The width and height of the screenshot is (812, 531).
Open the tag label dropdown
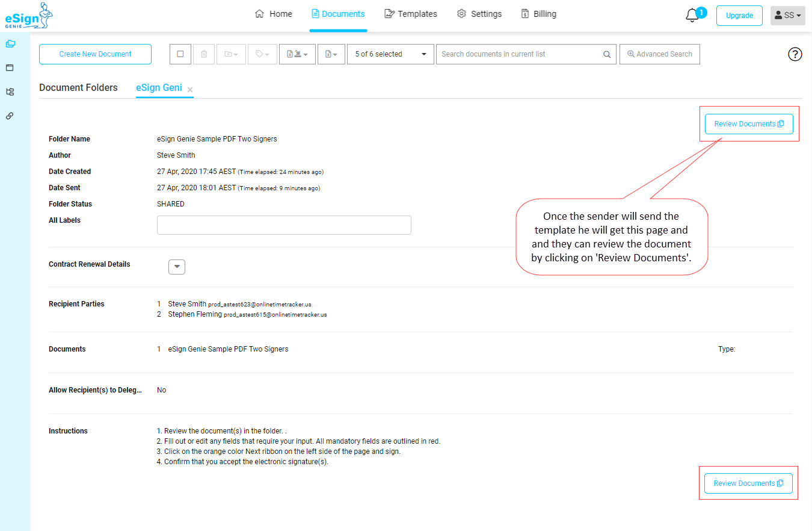coord(262,54)
